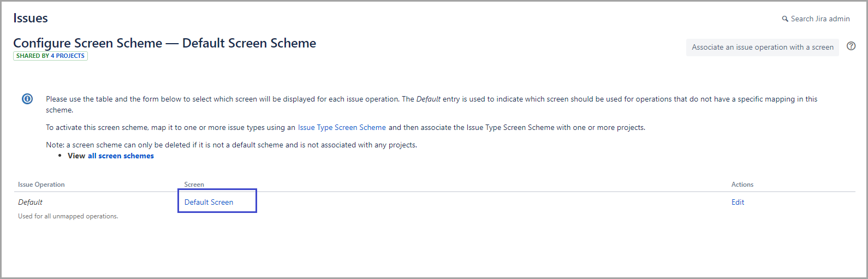
Task: Click the Shared by 4 projects badge
Action: pyautogui.click(x=50, y=56)
